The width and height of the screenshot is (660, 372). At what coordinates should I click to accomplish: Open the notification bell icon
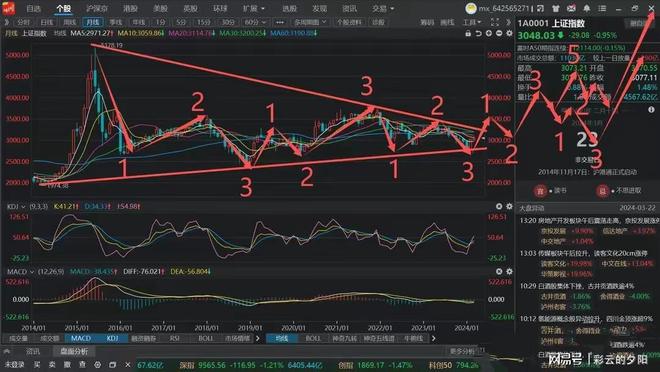(587, 8)
